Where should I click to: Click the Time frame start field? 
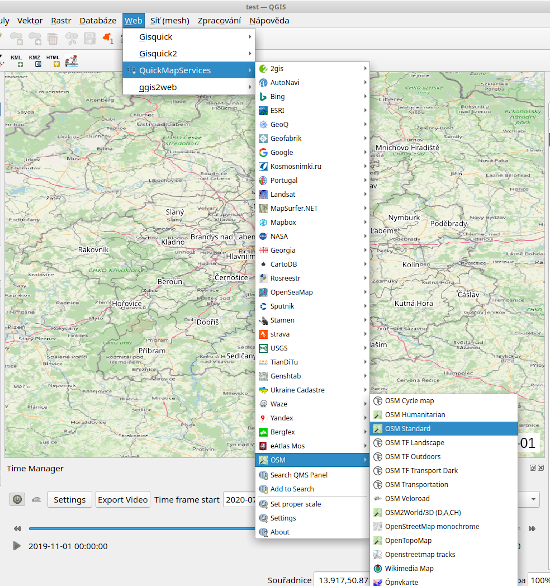[240, 500]
